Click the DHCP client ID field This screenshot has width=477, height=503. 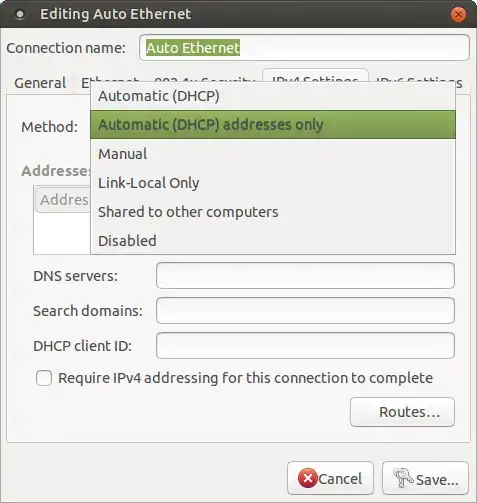305,346
